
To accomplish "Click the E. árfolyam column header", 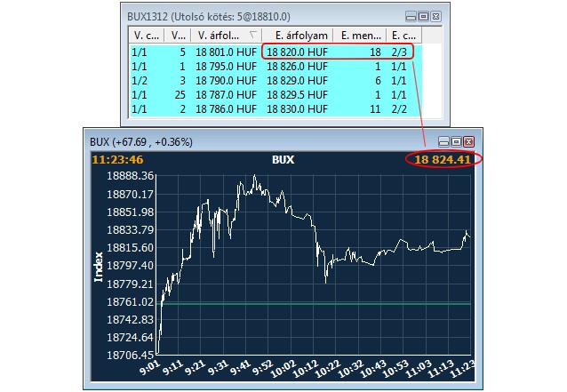I will pos(298,36).
